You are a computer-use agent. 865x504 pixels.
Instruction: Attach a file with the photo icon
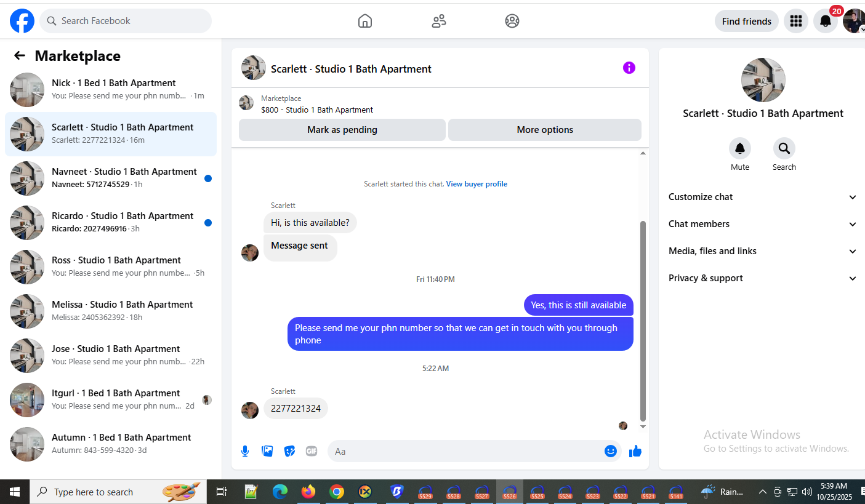tap(267, 451)
